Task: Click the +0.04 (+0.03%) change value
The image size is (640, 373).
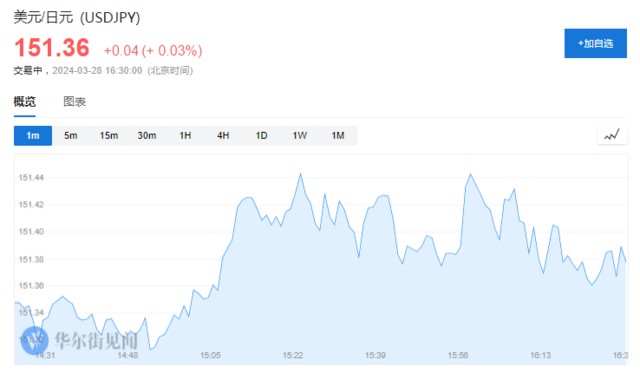Action: (153, 51)
